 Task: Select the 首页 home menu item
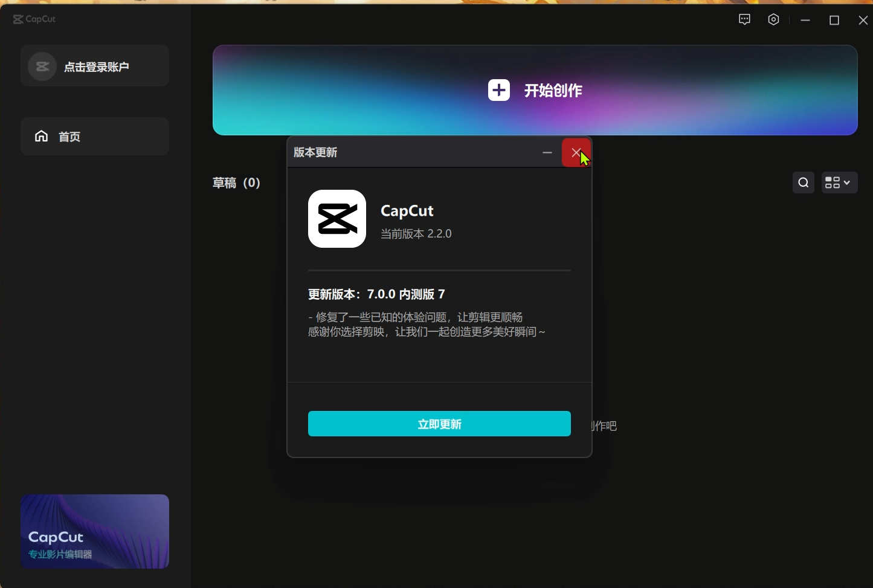pyautogui.click(x=95, y=137)
